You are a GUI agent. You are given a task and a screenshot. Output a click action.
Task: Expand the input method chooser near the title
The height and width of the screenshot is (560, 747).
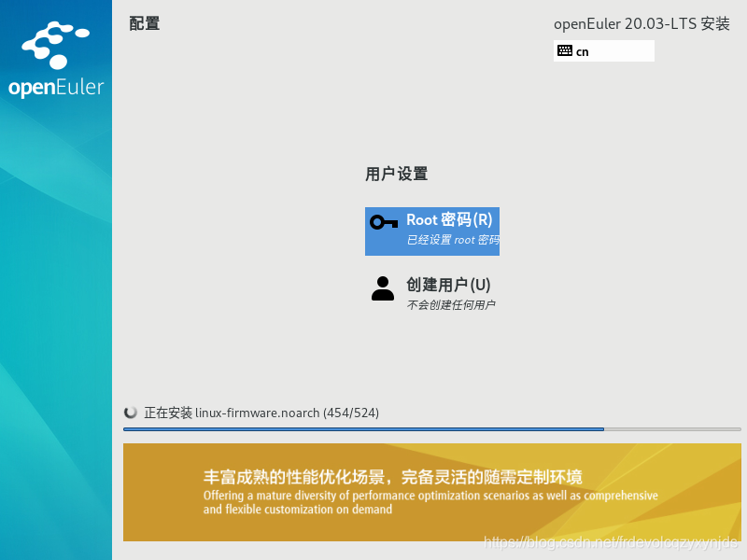tap(603, 51)
